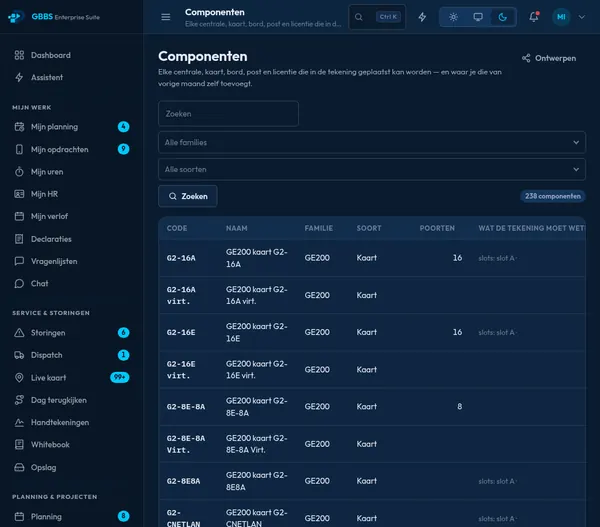Open Dashboard in sidebar
Screen dimensions: 600x527
click(x=72, y=55)
